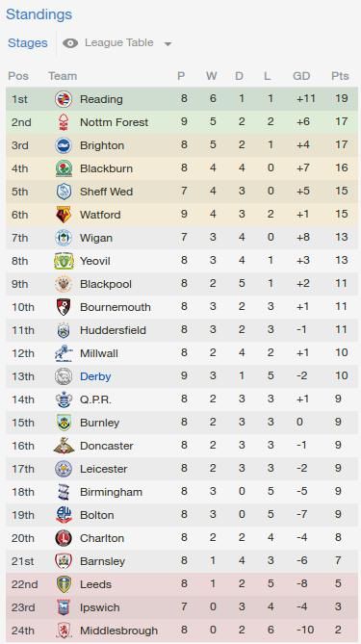Viewport: 361px width, 644px height.
Task: Select the Sheff Wed table row
Action: (182, 192)
